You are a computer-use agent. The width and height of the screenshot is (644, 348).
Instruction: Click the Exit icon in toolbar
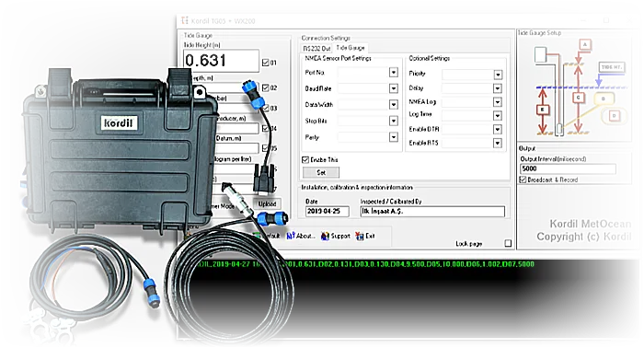coord(360,236)
